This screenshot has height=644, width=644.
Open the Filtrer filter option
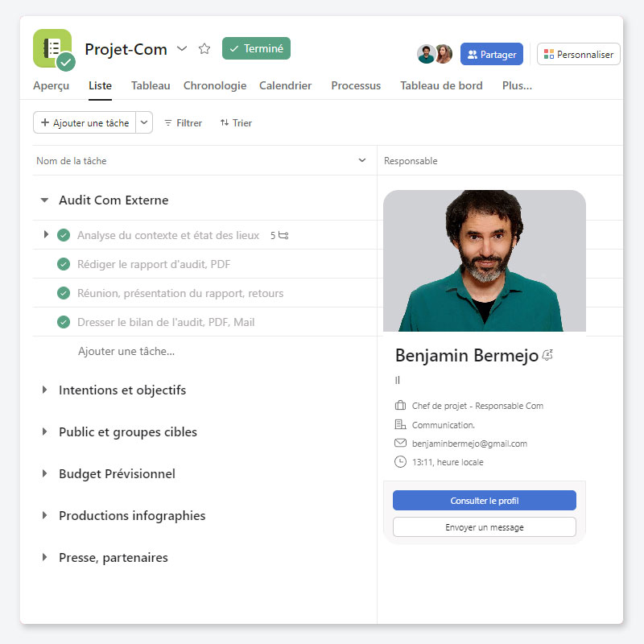click(x=183, y=123)
